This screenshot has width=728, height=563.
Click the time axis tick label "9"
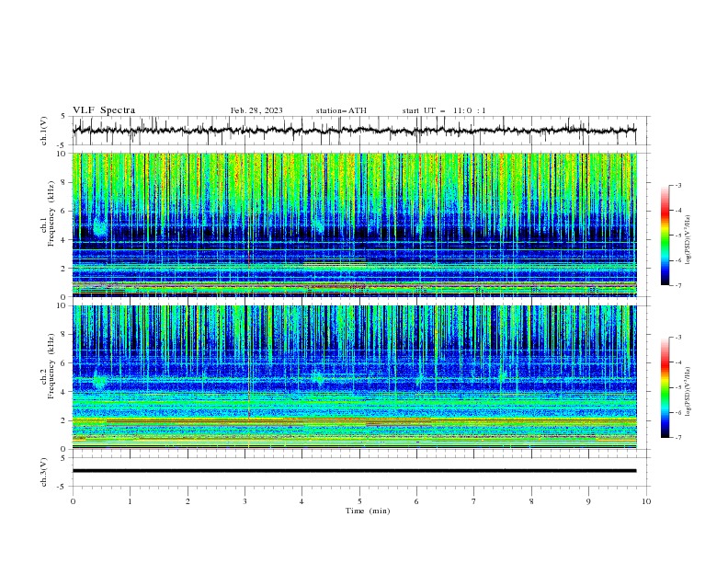pos(588,501)
